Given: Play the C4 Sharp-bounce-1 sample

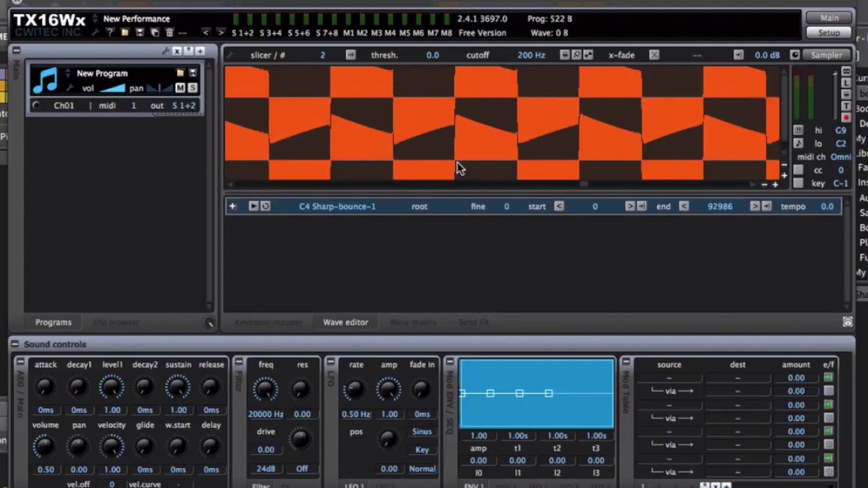Looking at the screenshot, I should coord(253,206).
